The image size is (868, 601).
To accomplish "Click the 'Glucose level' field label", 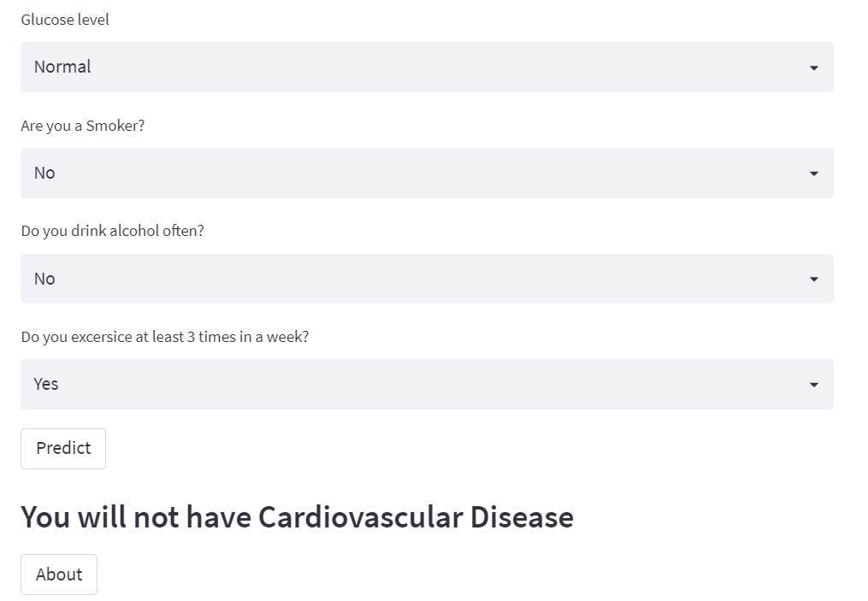I will pyautogui.click(x=64, y=19).
